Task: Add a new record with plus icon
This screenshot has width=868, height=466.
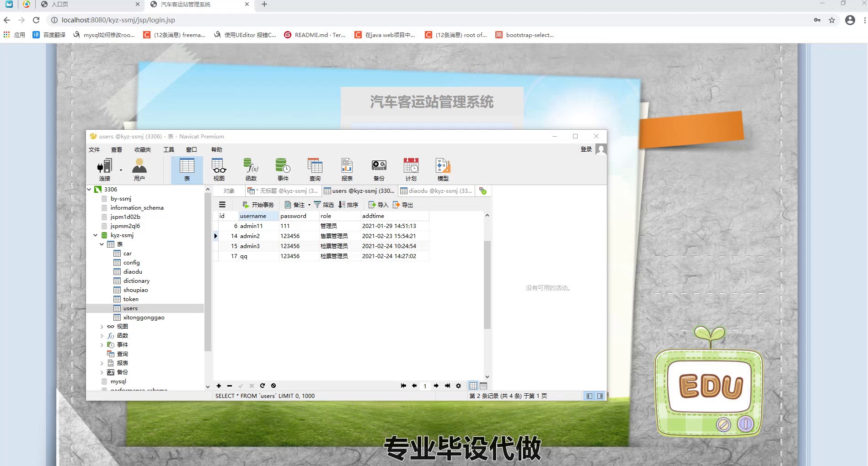Action: pyautogui.click(x=219, y=386)
